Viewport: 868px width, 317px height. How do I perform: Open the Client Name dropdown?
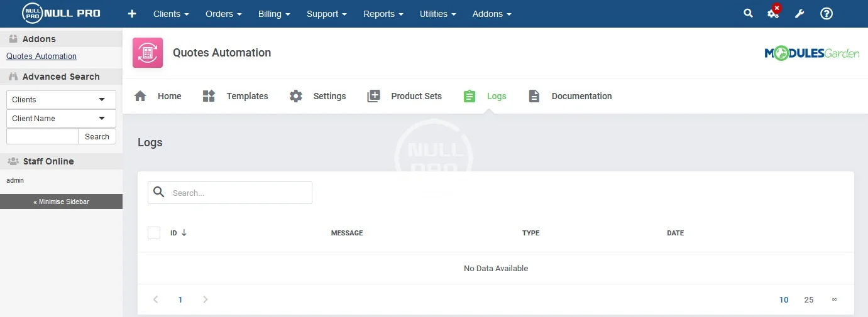click(x=61, y=119)
